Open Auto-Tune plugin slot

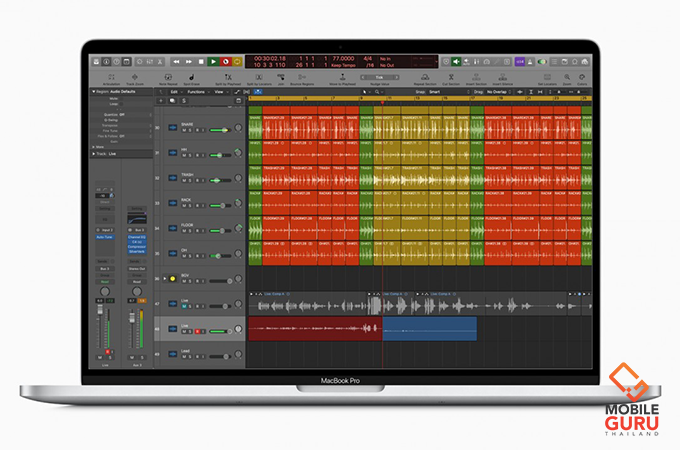pos(105,237)
